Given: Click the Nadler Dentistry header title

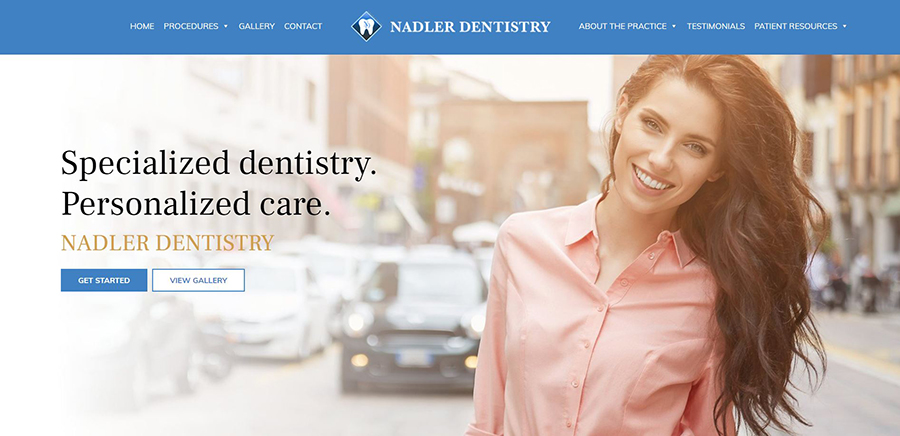Looking at the screenshot, I should (x=470, y=26).
